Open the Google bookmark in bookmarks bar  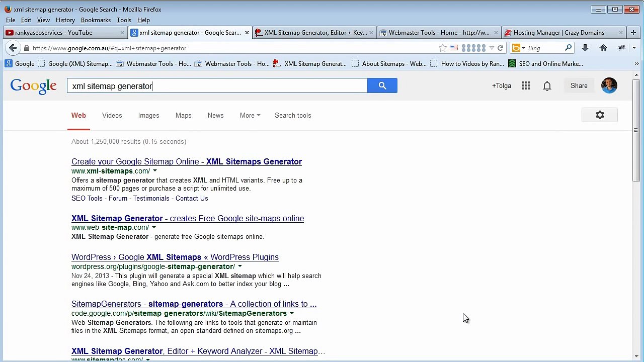(x=20, y=64)
